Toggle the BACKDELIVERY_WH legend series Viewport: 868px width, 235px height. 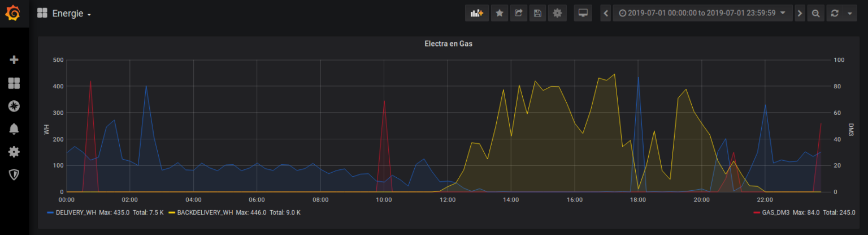[x=205, y=212]
